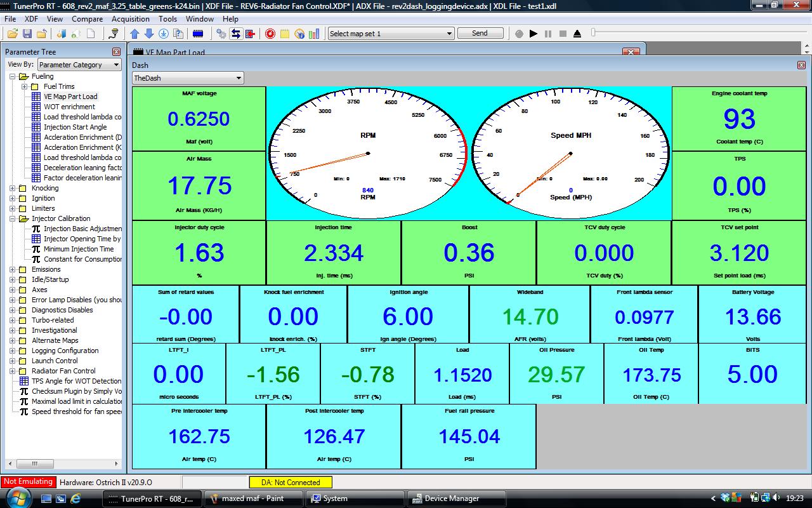
Task: Select Injection Start Angle item
Action: coord(75,127)
